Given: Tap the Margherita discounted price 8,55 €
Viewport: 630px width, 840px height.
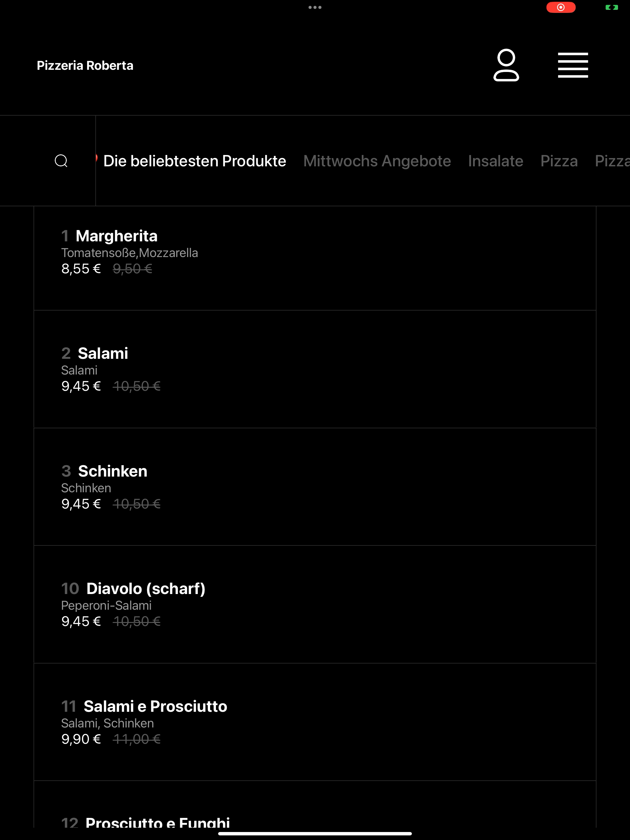Looking at the screenshot, I should click(x=81, y=269).
